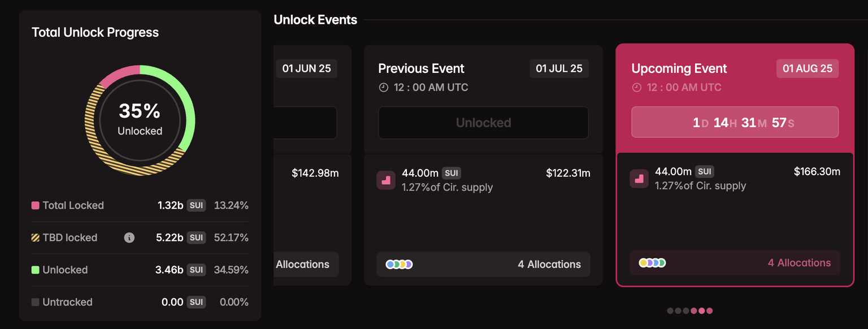The height and width of the screenshot is (329, 868).
Task: Select the 01 JUL 25 date badge
Action: (x=559, y=68)
